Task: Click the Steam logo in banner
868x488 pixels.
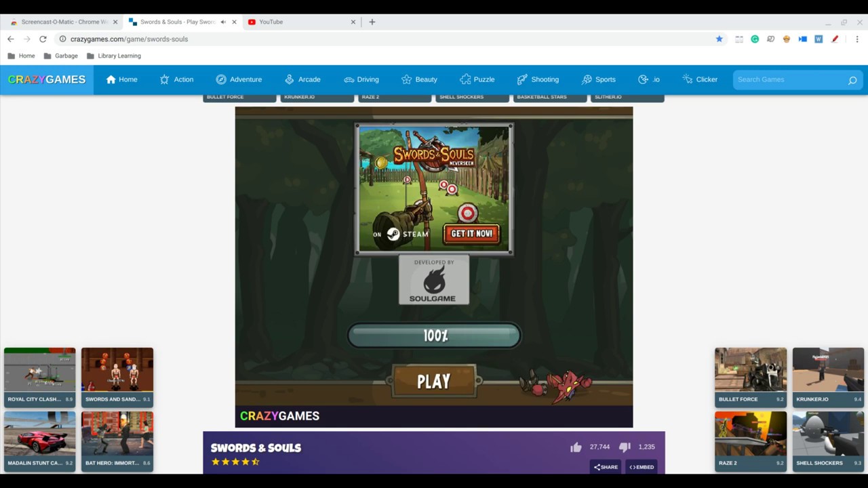Action: pyautogui.click(x=393, y=234)
